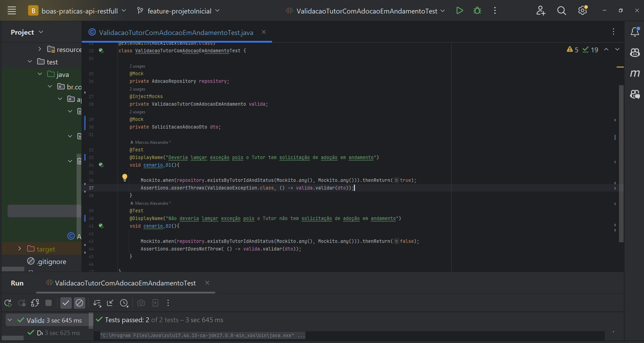Rerun tests button in Run toolbar

click(8, 303)
